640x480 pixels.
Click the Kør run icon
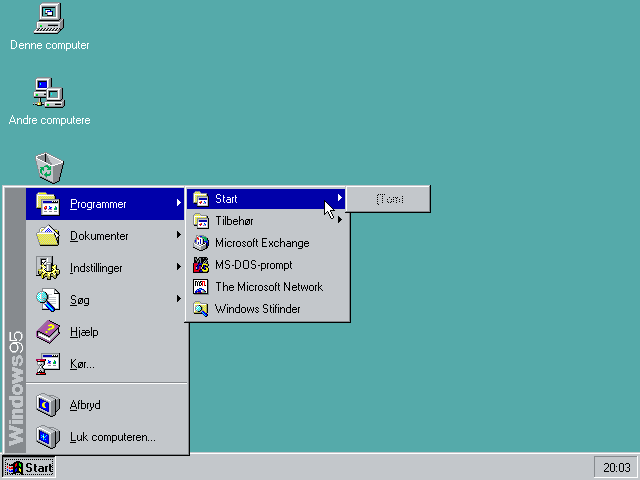coord(48,364)
